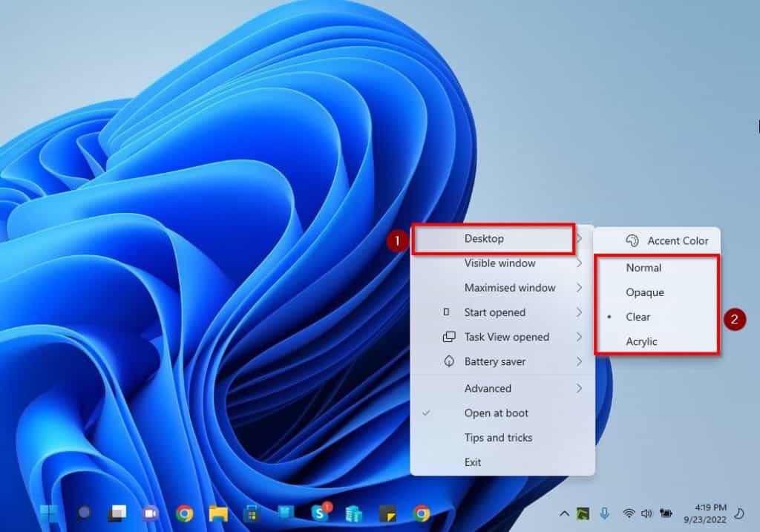Open the clock showing 4:19 PM
760x532 pixels.
(x=705, y=513)
